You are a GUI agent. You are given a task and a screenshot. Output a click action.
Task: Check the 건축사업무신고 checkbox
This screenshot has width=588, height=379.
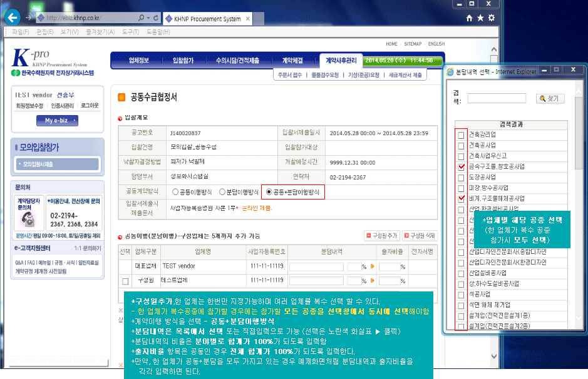click(x=462, y=156)
